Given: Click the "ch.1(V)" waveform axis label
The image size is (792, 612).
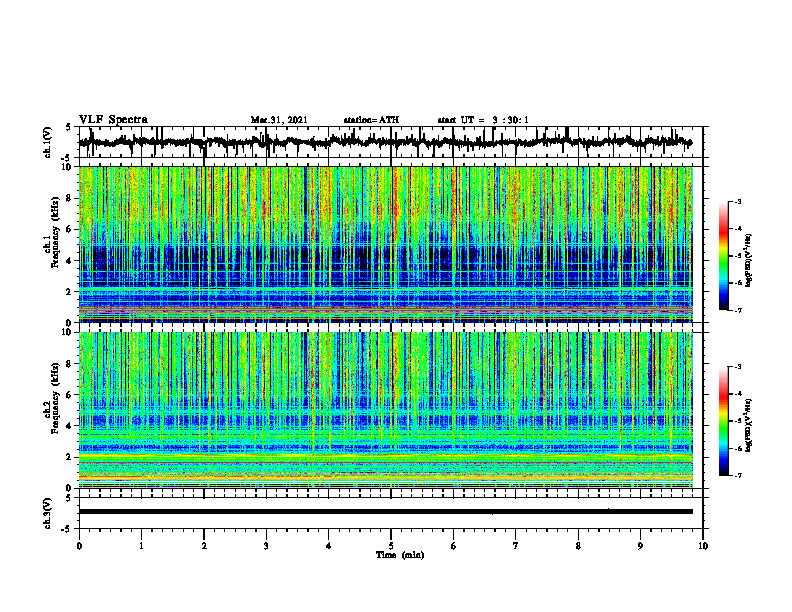Looking at the screenshot, I should tap(48, 142).
